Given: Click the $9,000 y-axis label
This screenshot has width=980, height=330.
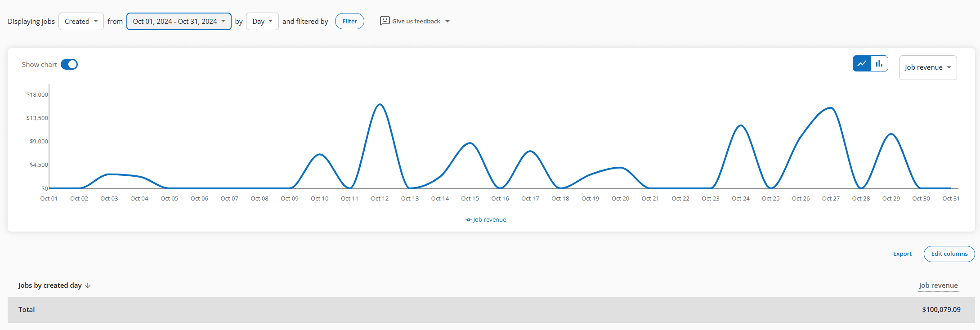Looking at the screenshot, I should pos(39,141).
